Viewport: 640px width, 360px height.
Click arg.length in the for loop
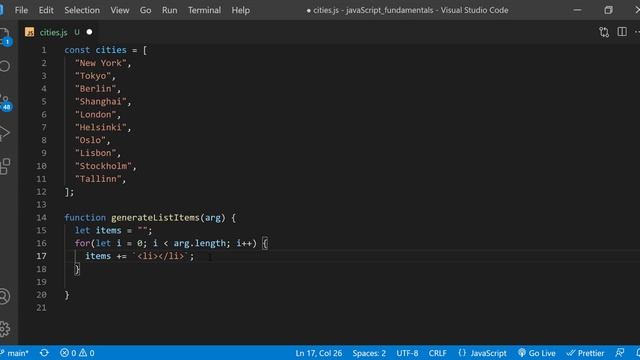coord(199,243)
